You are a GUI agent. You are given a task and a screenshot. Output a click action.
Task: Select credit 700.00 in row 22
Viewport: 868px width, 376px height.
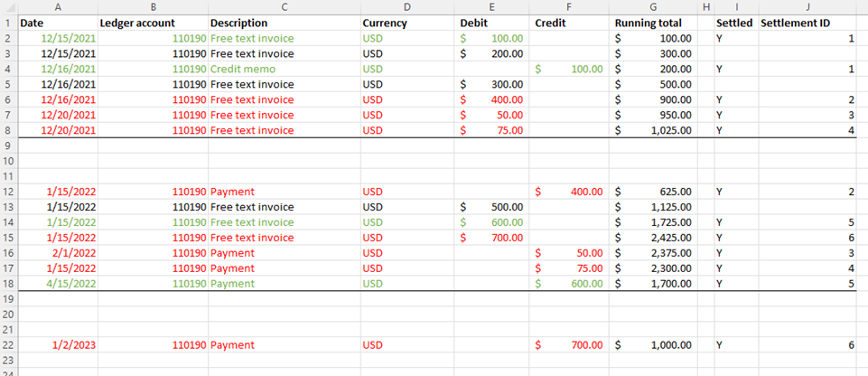pos(569,344)
